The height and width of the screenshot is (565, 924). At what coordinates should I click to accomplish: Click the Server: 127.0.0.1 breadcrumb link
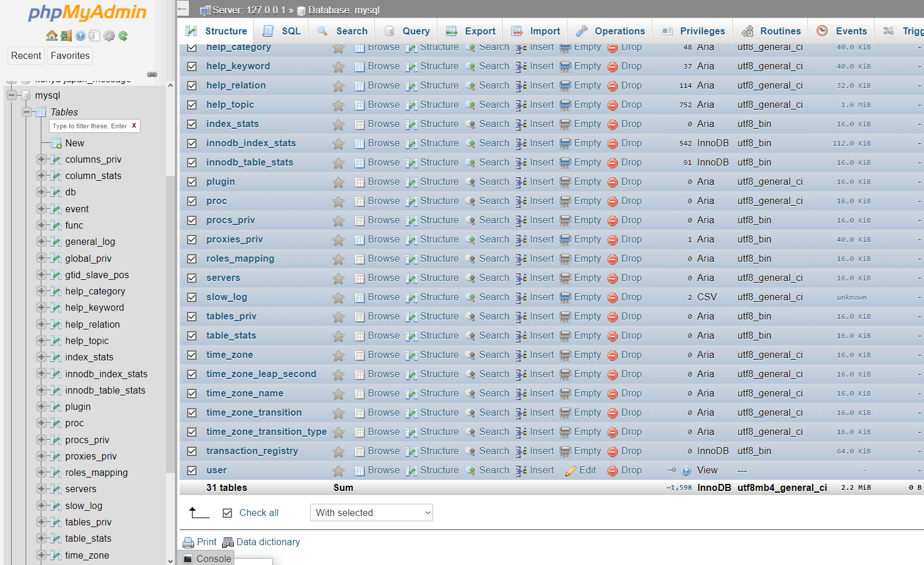[249, 10]
